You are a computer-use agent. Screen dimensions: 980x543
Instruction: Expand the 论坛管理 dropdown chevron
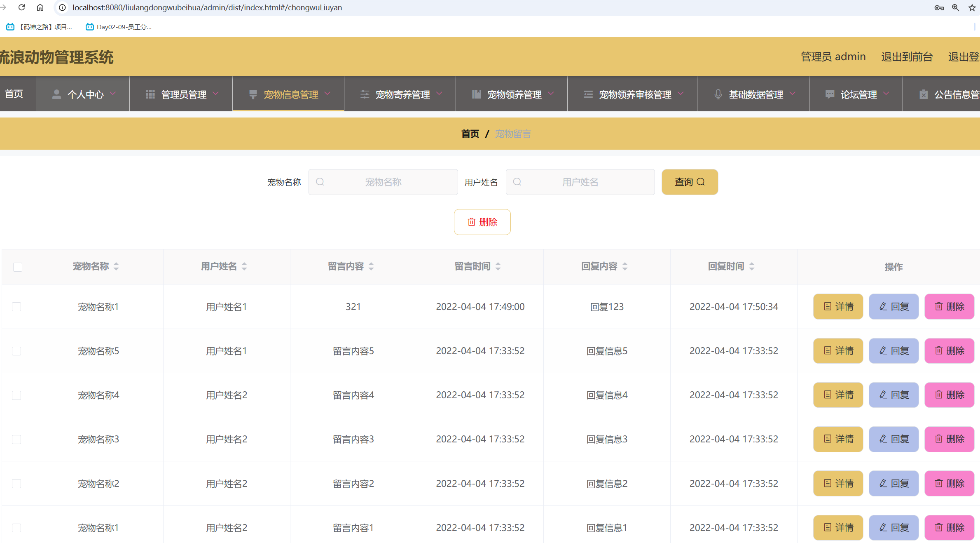point(886,94)
